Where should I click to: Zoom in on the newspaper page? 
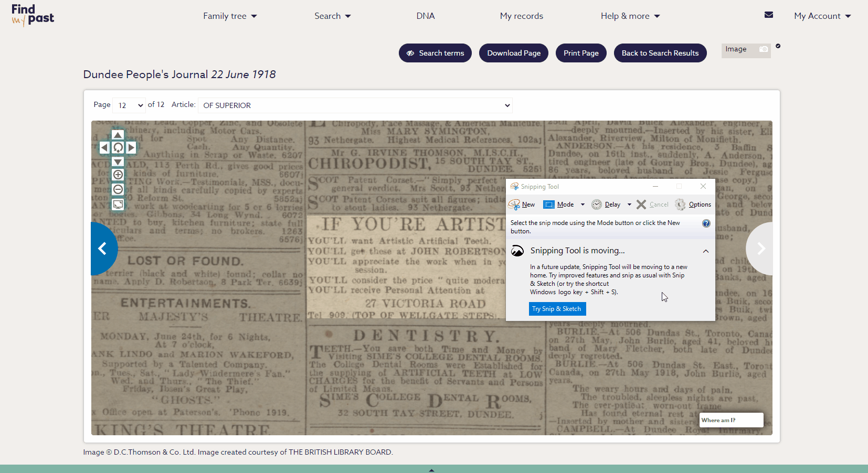point(118,175)
